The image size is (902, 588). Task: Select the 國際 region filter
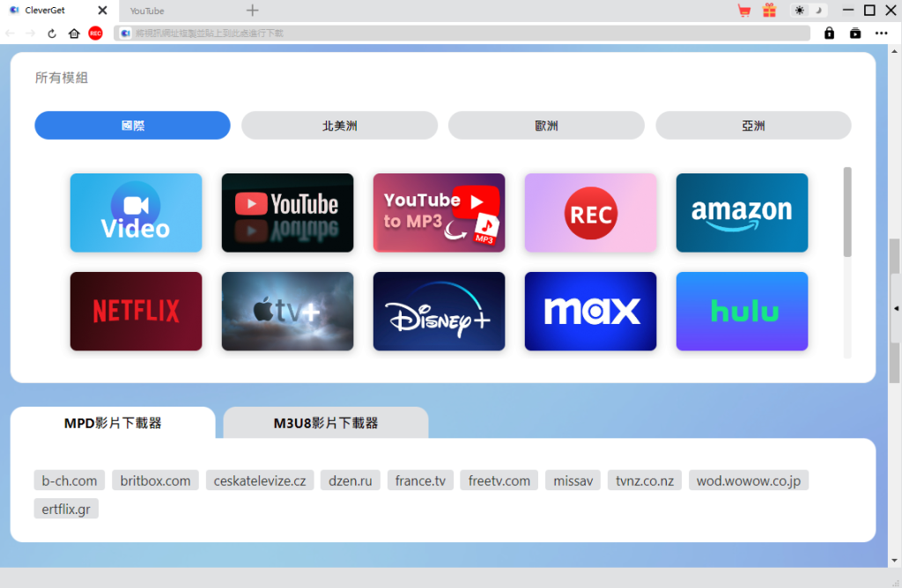point(132,125)
